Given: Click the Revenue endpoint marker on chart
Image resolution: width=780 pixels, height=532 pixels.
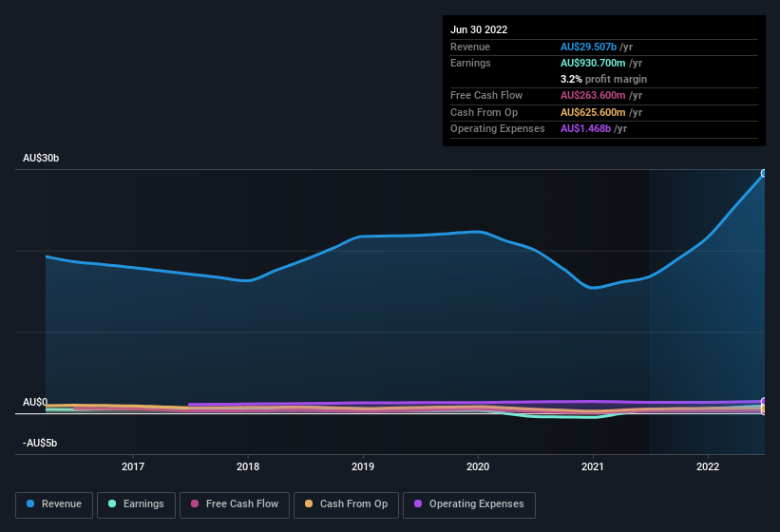Looking at the screenshot, I should pyautogui.click(x=764, y=174).
